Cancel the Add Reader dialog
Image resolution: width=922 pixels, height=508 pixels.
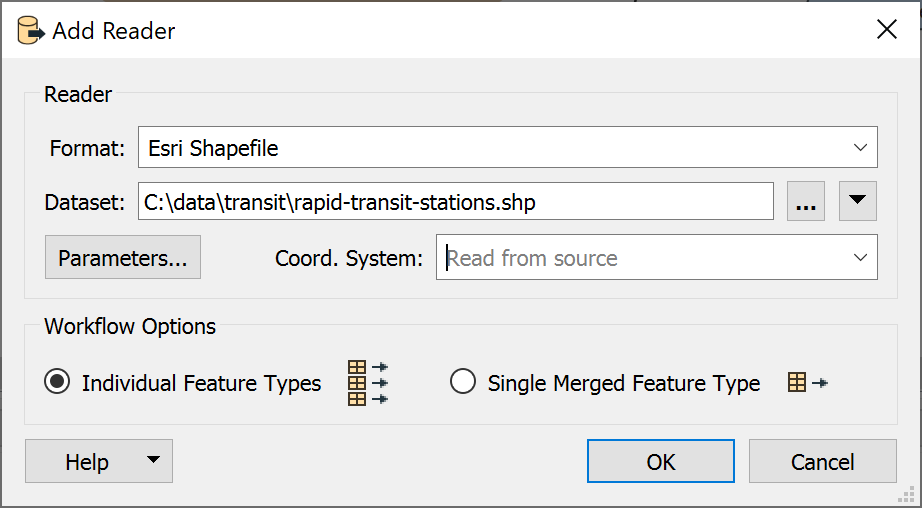(x=823, y=462)
